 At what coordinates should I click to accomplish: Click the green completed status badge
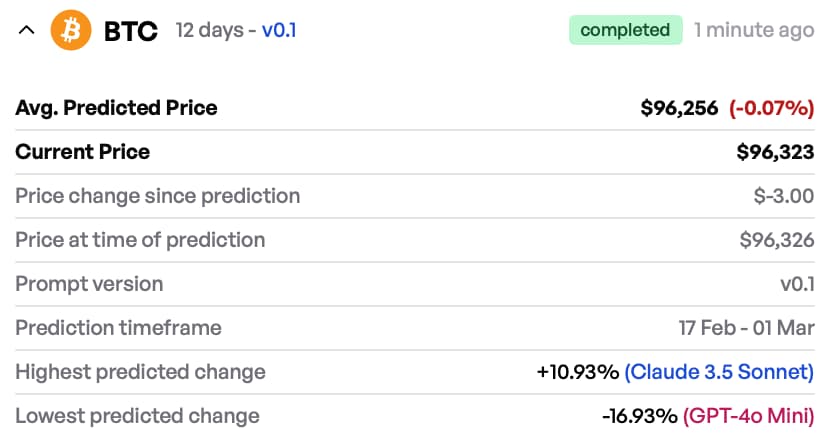pos(625,30)
